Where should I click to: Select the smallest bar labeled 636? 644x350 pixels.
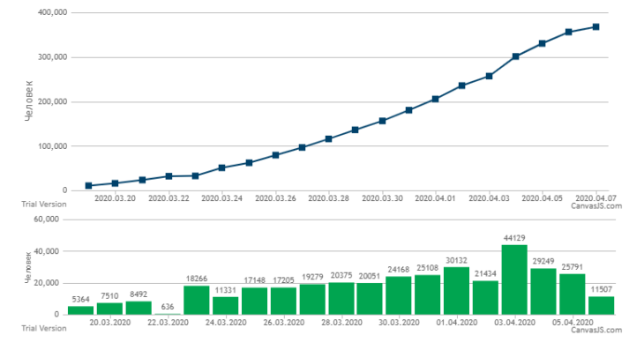click(168, 314)
